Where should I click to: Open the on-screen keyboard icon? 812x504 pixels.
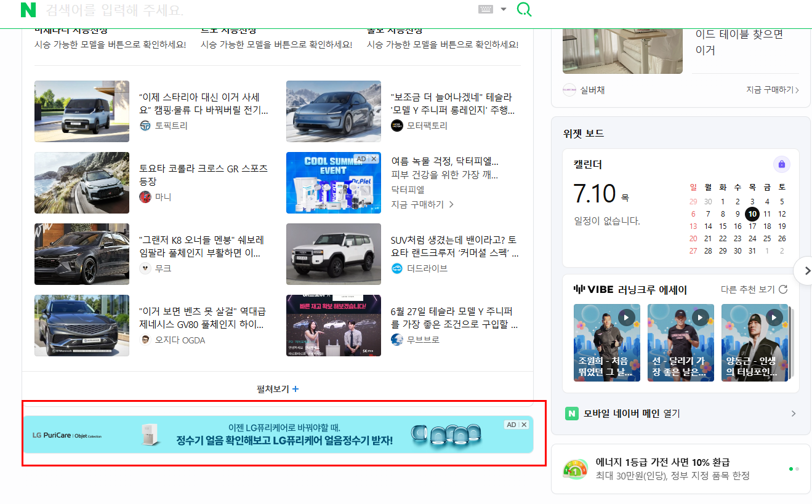coord(486,9)
